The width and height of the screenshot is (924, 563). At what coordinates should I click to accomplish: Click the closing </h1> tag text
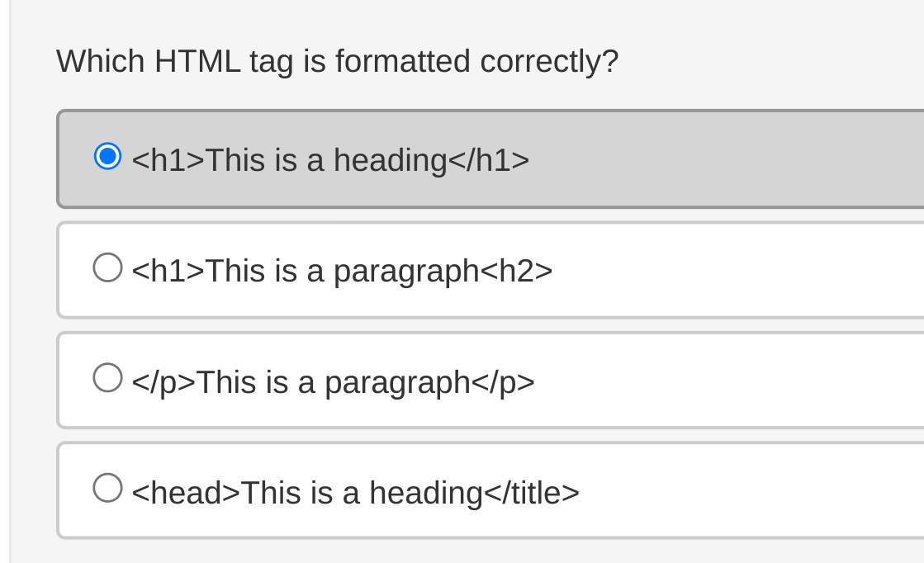pos(489,160)
